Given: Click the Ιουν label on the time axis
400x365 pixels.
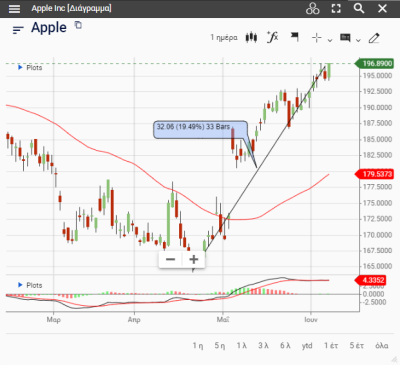Looking at the screenshot, I should coord(311,320).
